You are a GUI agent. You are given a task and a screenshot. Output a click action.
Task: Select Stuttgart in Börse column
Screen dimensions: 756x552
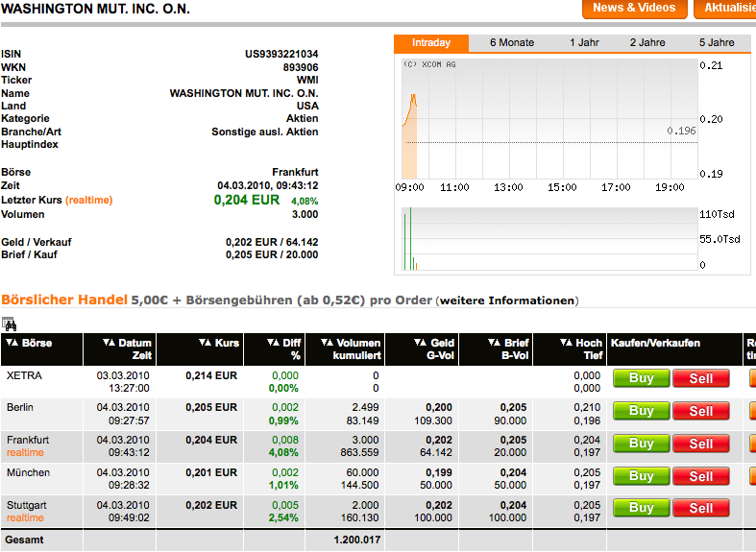coord(27,505)
